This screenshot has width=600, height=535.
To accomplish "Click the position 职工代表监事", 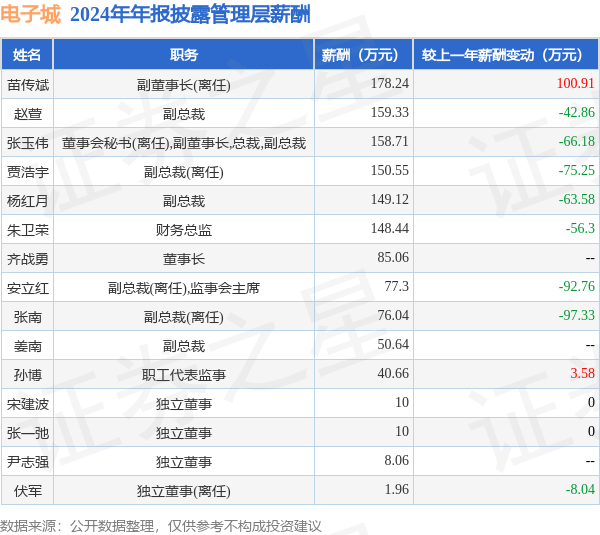I will 184,375.
